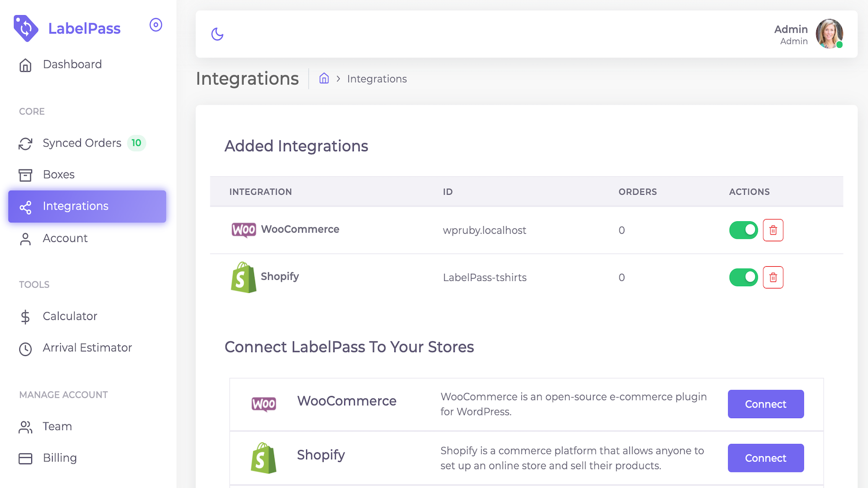Click the breadcrumb home icon
The width and height of the screenshot is (868, 488).
click(324, 79)
